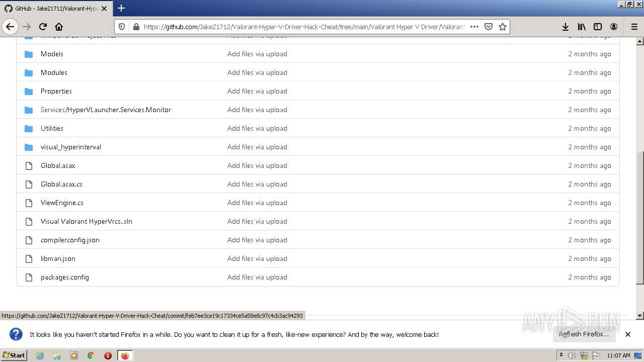Open commit message for Models row
644x362 pixels.
click(257, 54)
